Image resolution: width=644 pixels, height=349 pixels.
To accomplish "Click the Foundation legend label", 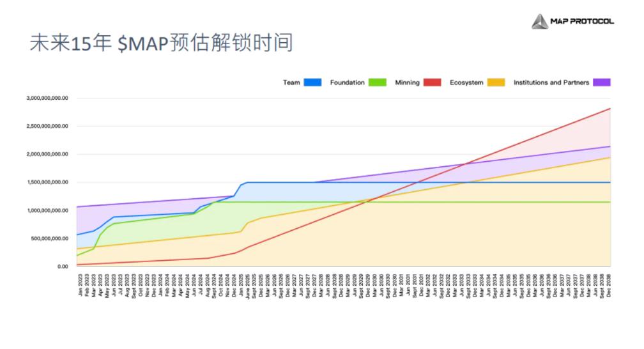I will point(347,82).
